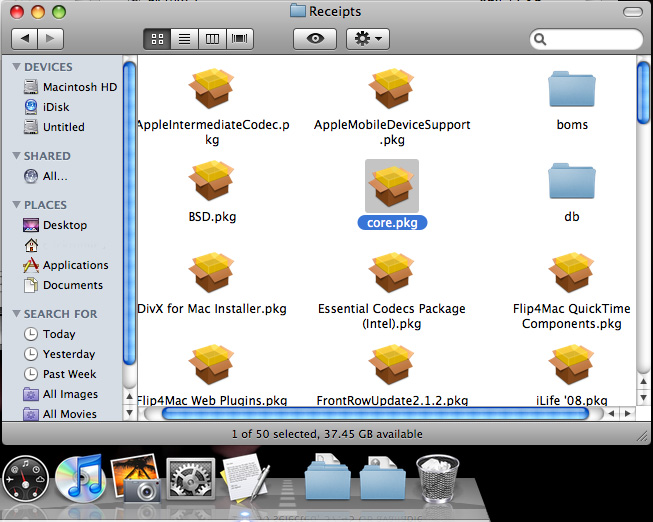Switch to list view

[184, 39]
